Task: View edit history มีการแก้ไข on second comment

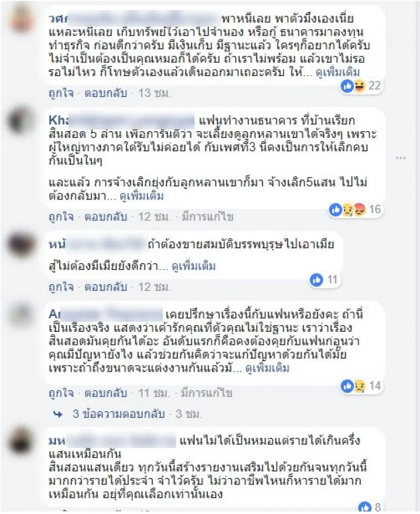Action: coord(207,217)
